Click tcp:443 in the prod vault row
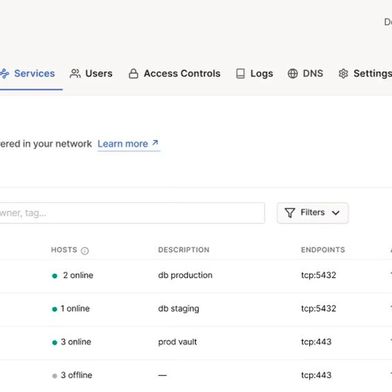 pos(316,342)
